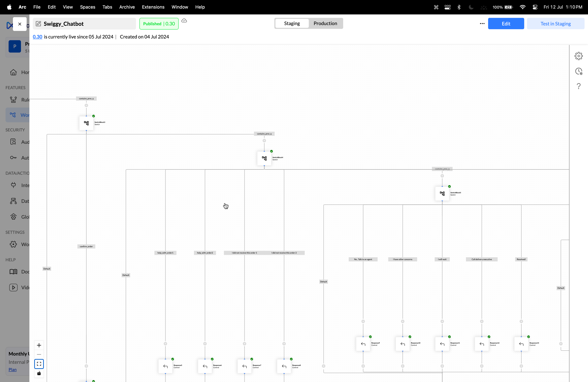Switch to Production environment
The height and width of the screenshot is (382, 588).
325,23
